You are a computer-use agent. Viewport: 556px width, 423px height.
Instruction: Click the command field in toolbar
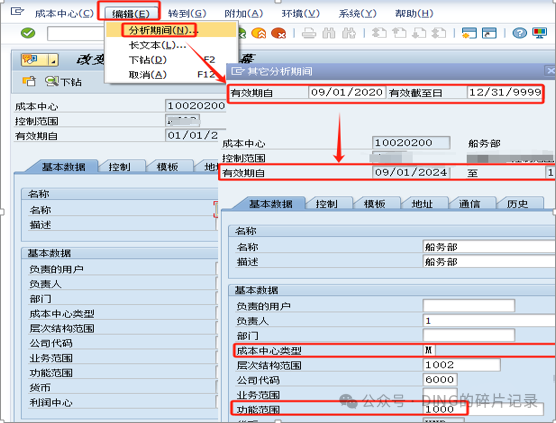coord(76,34)
